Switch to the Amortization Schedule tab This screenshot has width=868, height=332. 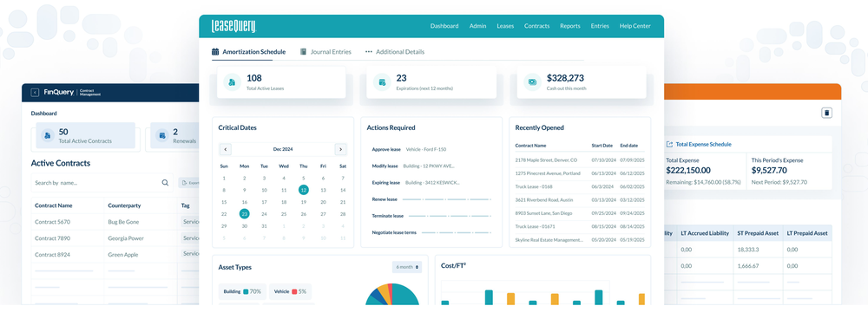click(249, 52)
